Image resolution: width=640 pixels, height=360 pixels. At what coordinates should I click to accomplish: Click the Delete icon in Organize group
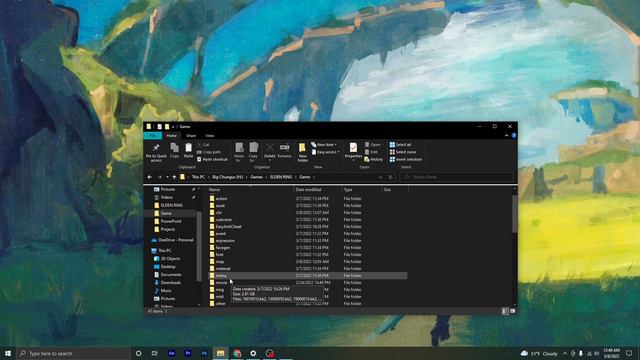(x=269, y=150)
